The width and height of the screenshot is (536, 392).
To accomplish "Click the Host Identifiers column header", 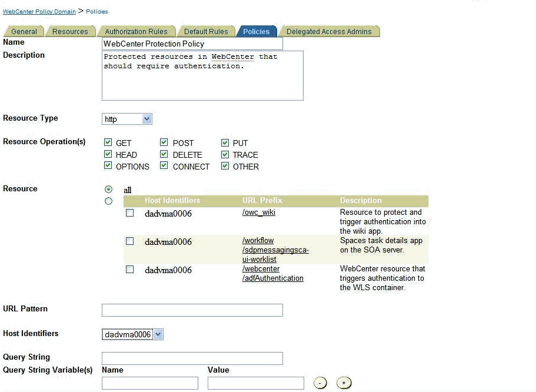I will click(x=172, y=201).
